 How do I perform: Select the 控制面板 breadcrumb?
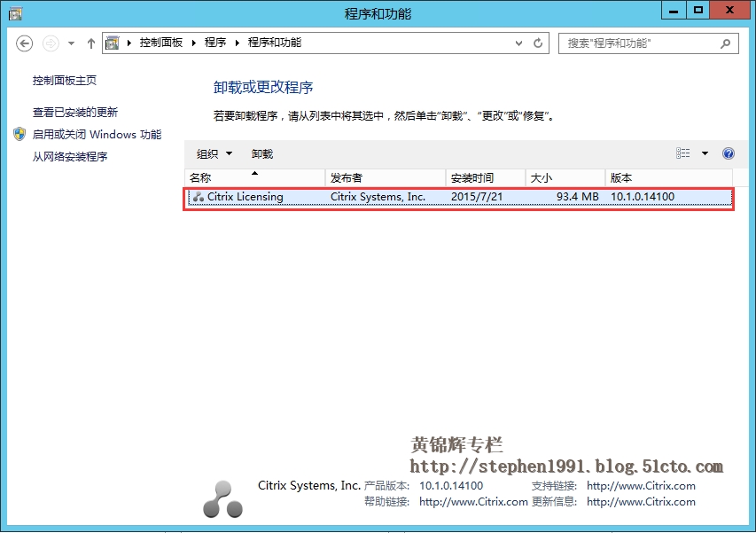click(x=161, y=43)
